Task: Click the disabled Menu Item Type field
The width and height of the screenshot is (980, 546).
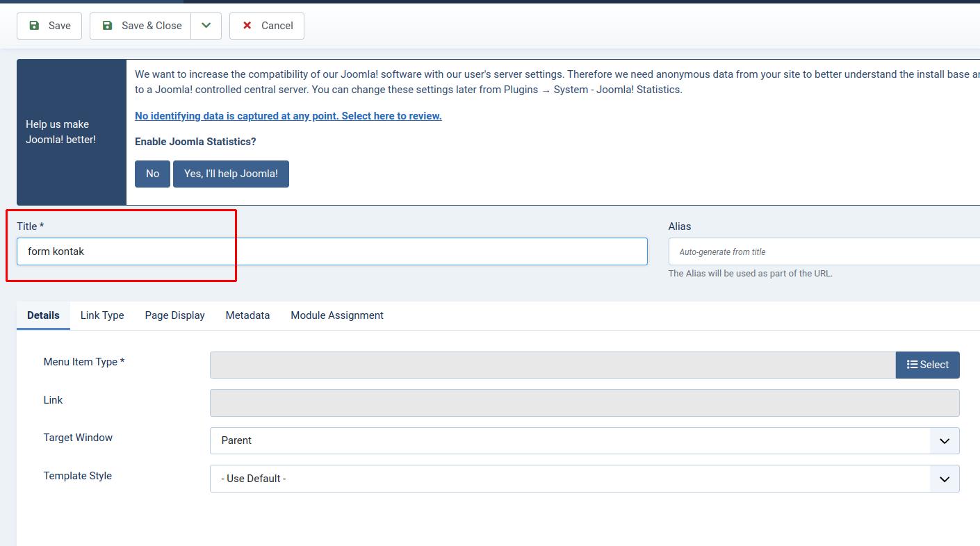Action: (x=552, y=365)
